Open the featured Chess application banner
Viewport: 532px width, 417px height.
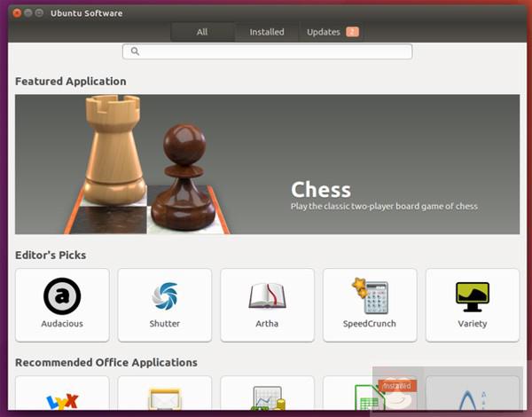tap(268, 164)
